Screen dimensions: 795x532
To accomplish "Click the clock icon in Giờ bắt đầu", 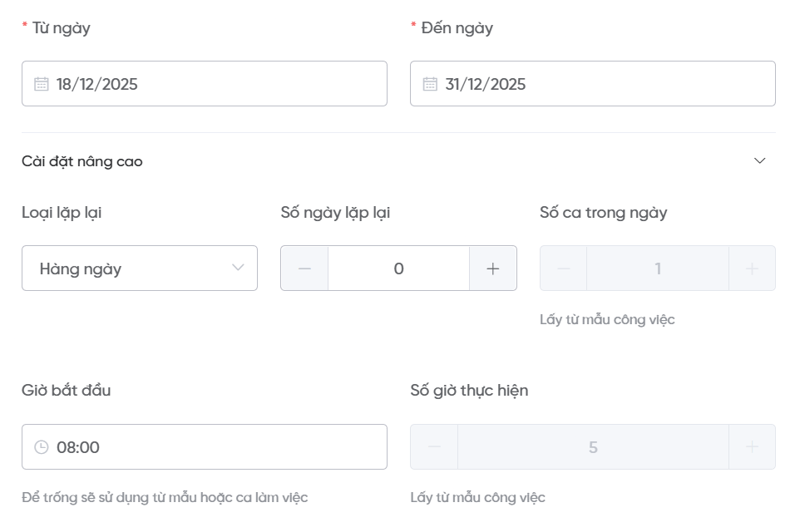I will [x=42, y=447].
